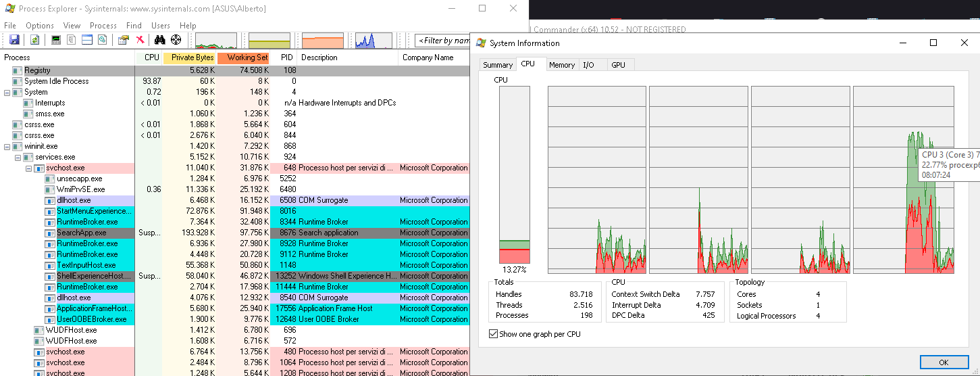Open the View menu
Viewport: 980px width, 376px height.
coord(72,26)
